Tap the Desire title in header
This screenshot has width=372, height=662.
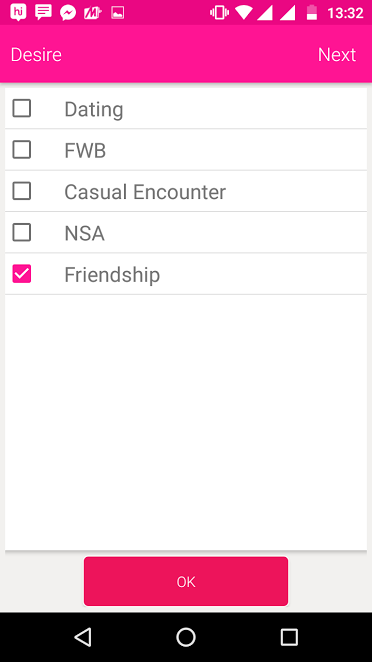coord(36,54)
